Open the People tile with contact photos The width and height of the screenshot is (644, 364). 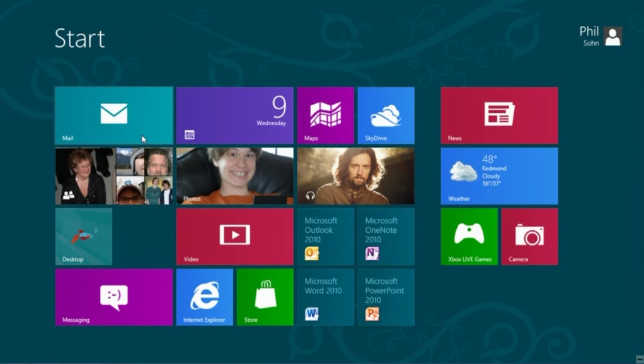[x=113, y=176]
